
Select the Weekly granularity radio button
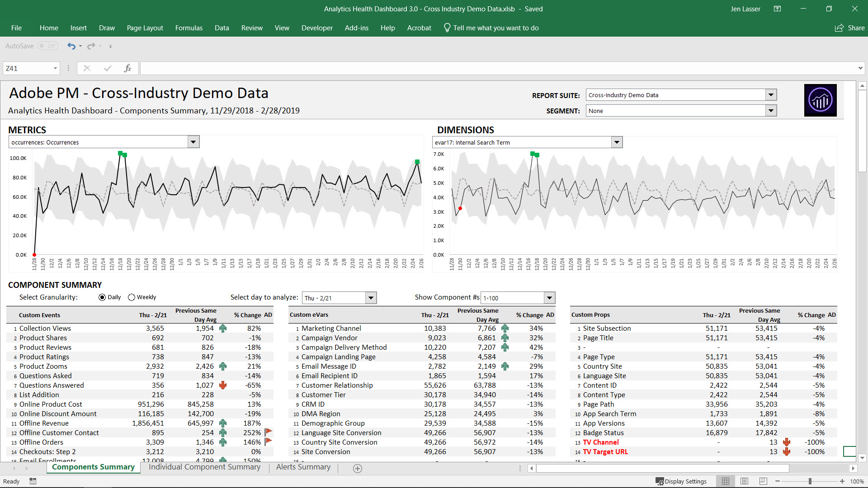(132, 297)
